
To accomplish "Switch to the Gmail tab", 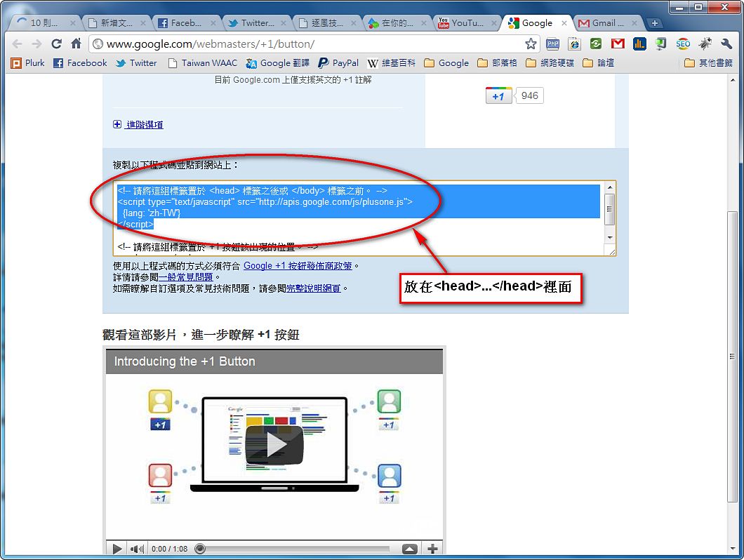I will pyautogui.click(x=607, y=22).
